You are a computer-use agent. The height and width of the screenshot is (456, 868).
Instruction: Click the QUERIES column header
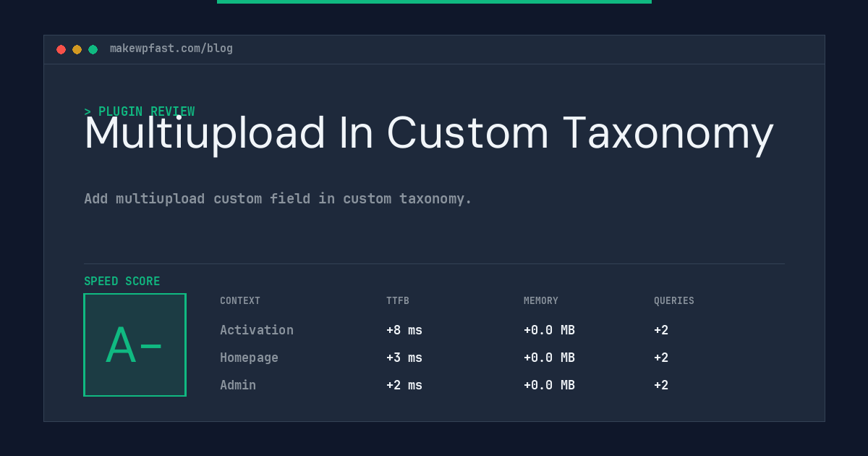(674, 301)
